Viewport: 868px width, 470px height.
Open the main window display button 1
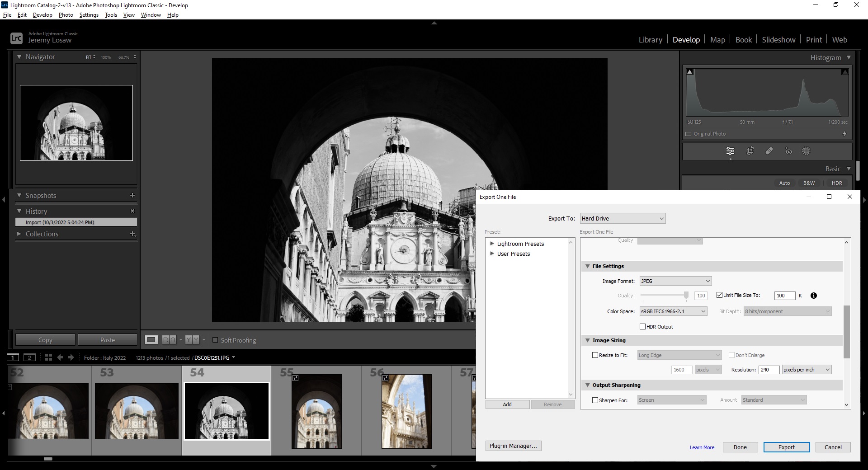[x=13, y=357]
